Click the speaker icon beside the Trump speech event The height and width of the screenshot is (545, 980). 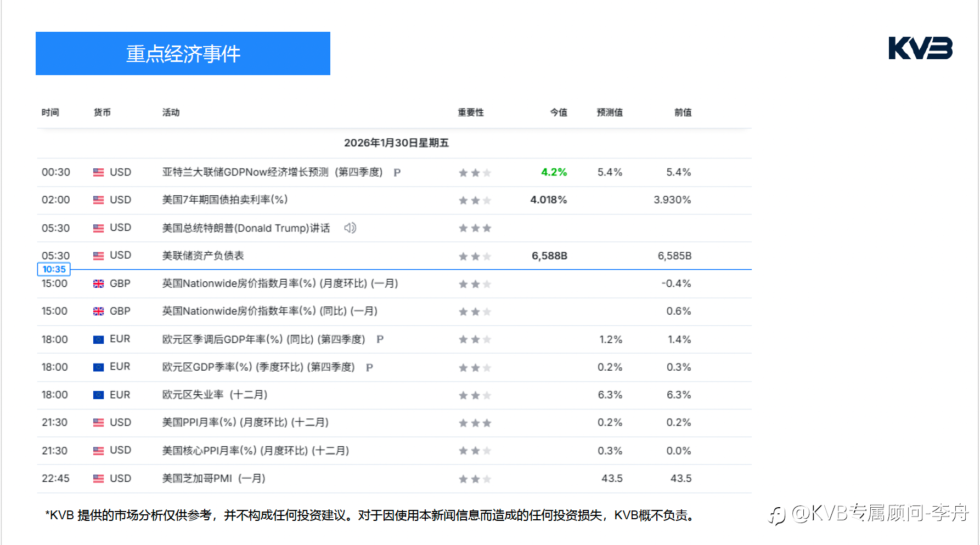point(350,228)
